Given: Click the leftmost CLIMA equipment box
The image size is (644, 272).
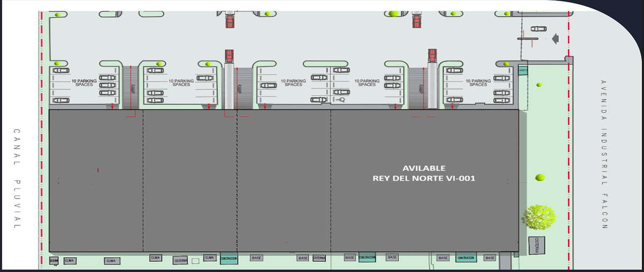Looking at the screenshot, I should (70, 261).
